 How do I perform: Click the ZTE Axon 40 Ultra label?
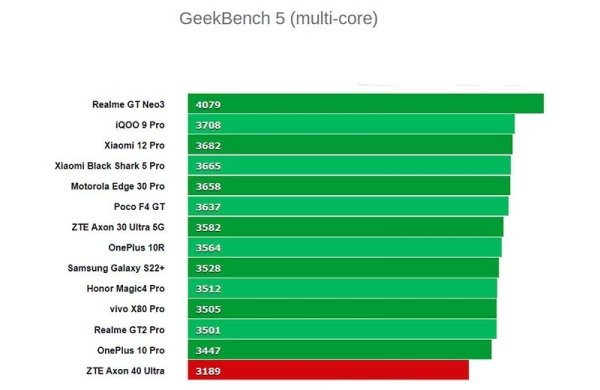pos(125,371)
